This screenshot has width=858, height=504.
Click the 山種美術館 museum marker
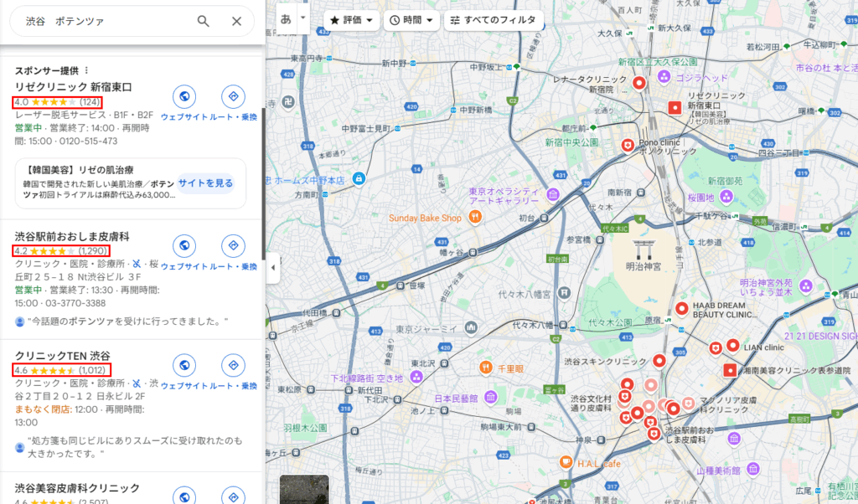[753, 469]
